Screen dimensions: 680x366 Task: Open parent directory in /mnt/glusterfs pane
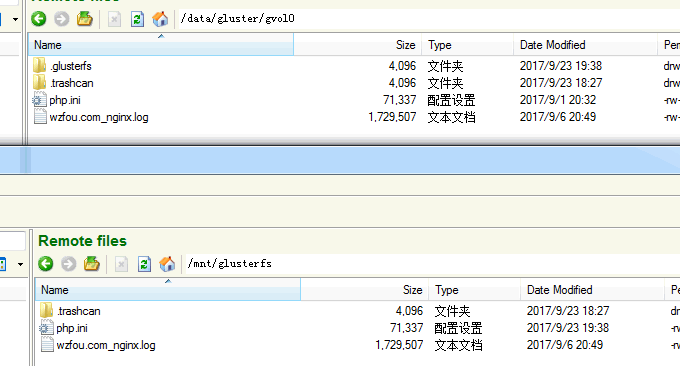92,264
